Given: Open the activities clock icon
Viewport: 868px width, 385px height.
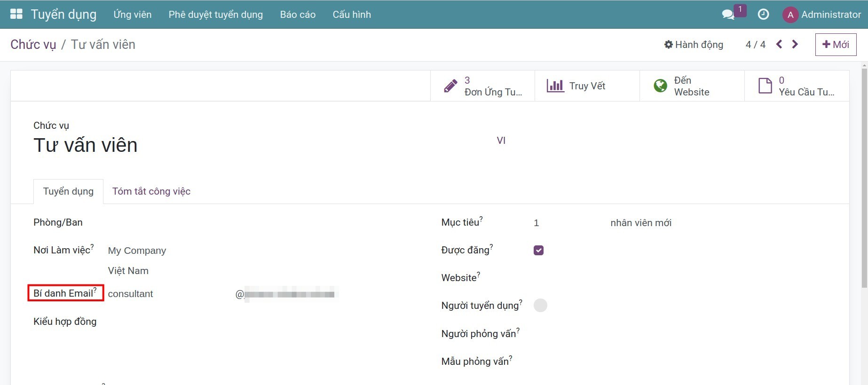Looking at the screenshot, I should pyautogui.click(x=763, y=15).
